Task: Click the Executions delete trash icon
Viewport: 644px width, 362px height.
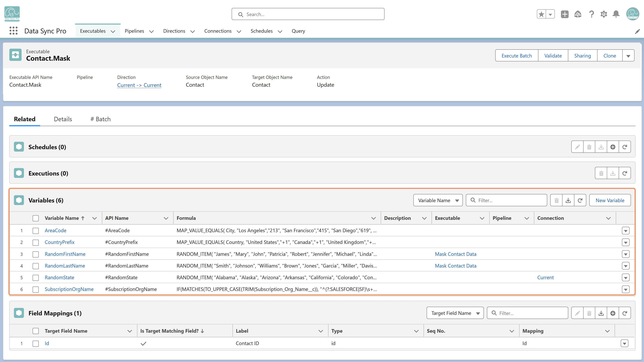Action: [x=601, y=173]
